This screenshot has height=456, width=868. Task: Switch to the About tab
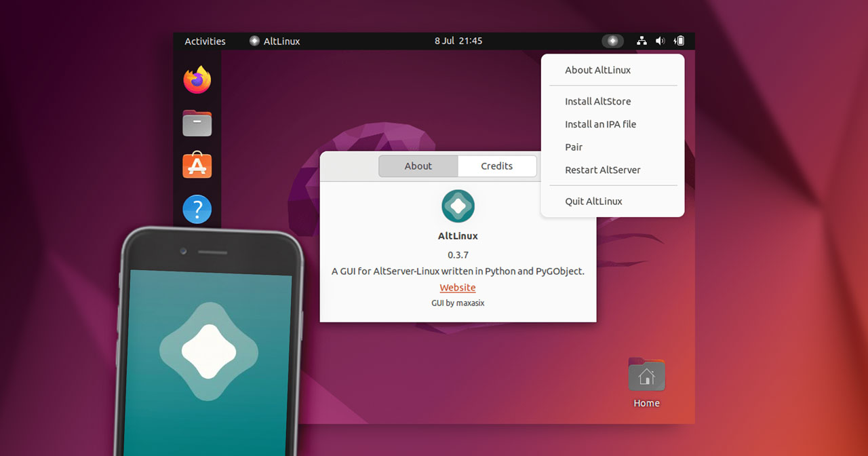click(x=418, y=166)
